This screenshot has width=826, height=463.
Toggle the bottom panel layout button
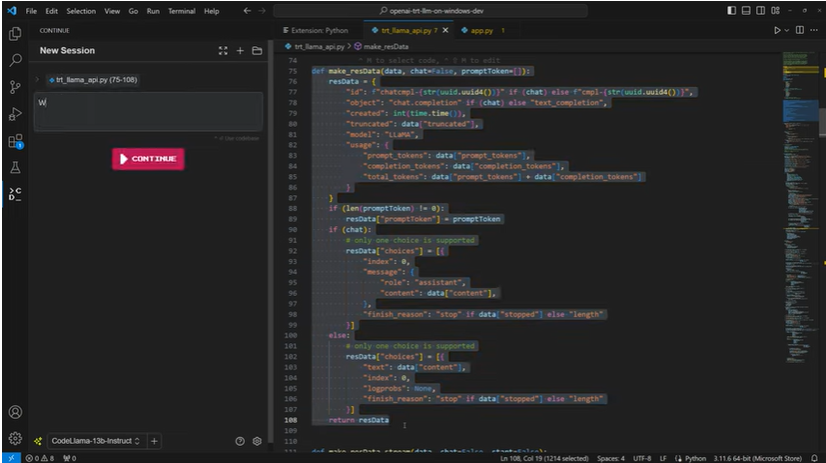pyautogui.click(x=746, y=11)
